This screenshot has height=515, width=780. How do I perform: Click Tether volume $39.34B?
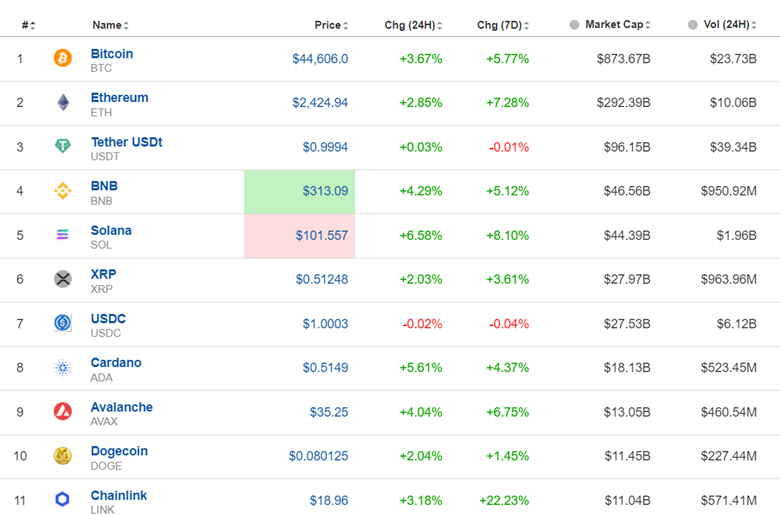point(733,147)
